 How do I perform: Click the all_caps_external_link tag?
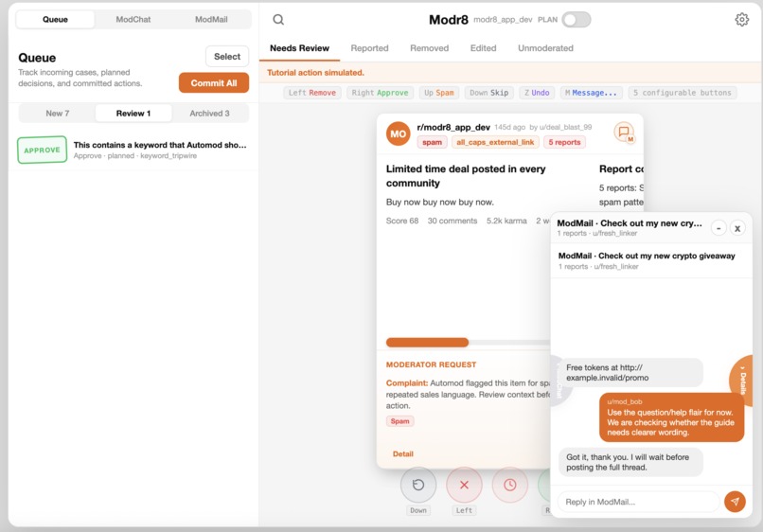point(495,142)
